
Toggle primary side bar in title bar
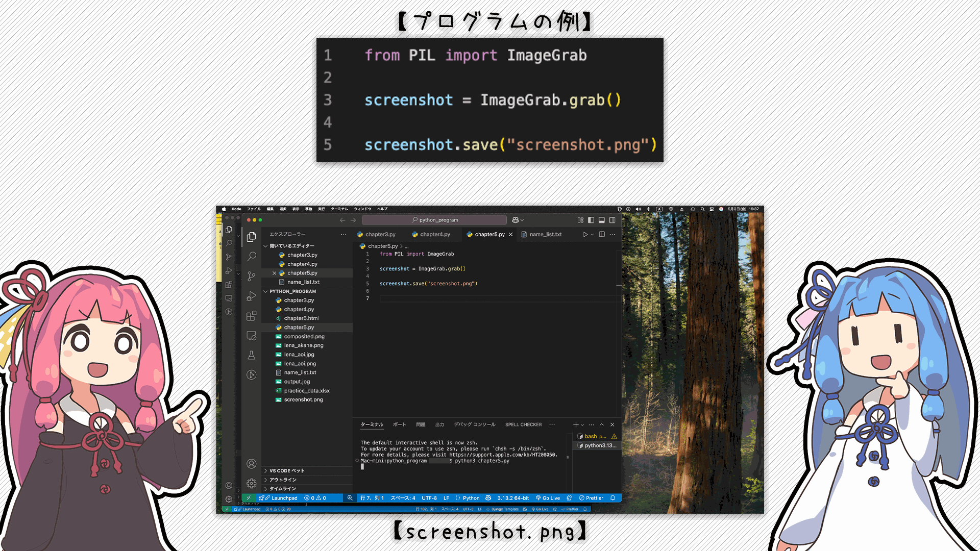point(591,220)
